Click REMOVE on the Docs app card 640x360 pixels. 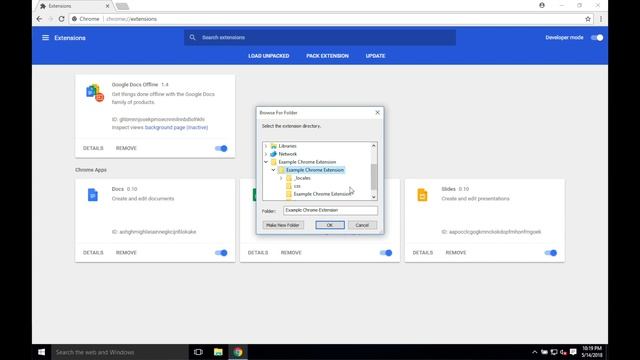(126, 253)
